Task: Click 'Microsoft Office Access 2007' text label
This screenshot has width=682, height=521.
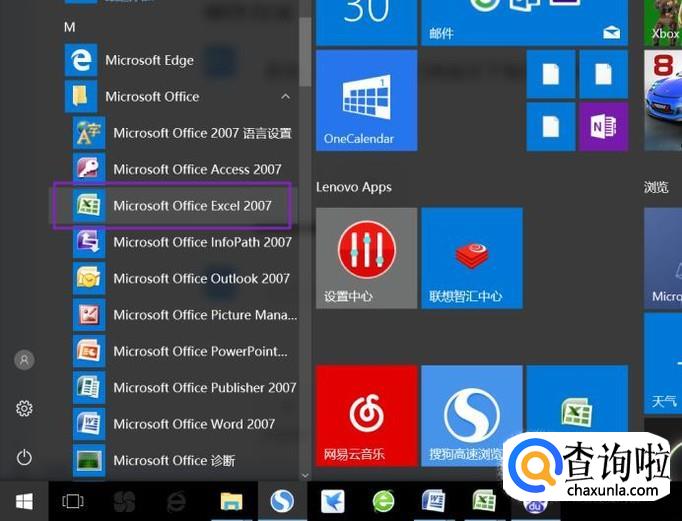Action: 197,169
